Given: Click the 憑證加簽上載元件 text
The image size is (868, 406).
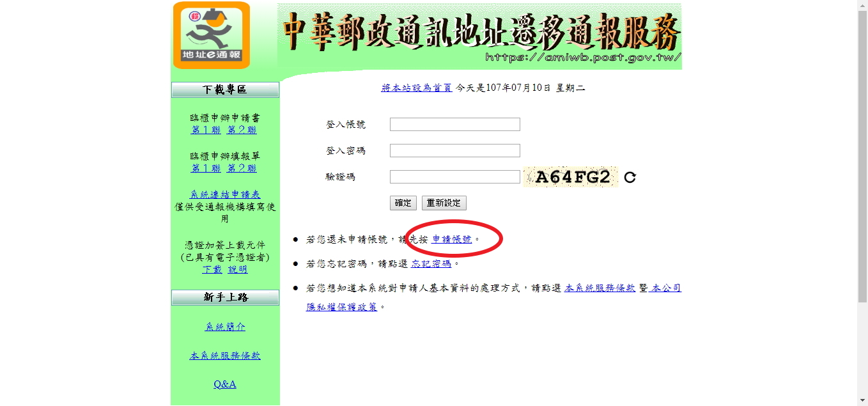Looking at the screenshot, I should tap(225, 245).
